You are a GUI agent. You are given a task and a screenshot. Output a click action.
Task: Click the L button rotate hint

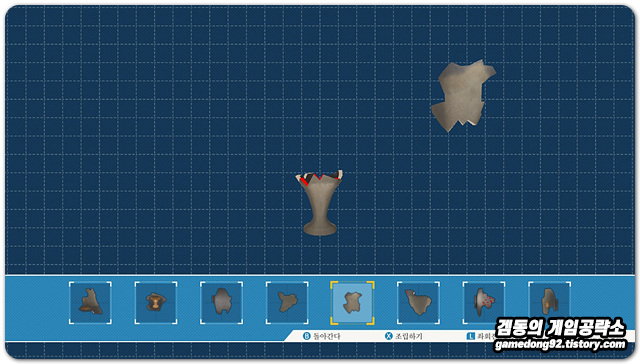pos(481,336)
